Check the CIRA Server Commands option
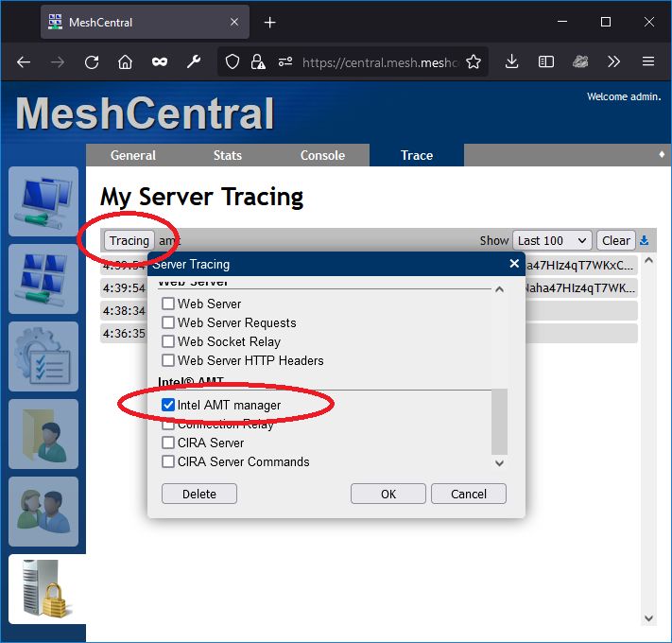 pyautogui.click(x=168, y=461)
